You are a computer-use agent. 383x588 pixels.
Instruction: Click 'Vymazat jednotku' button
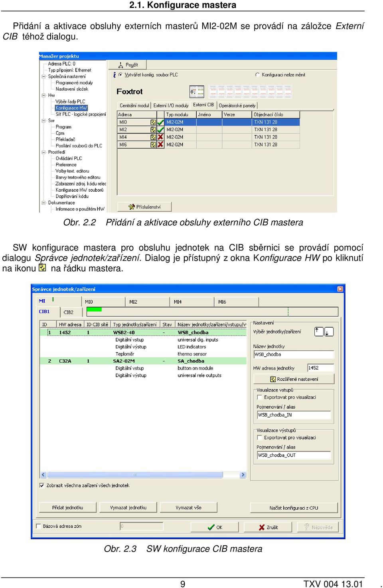coord(128,507)
